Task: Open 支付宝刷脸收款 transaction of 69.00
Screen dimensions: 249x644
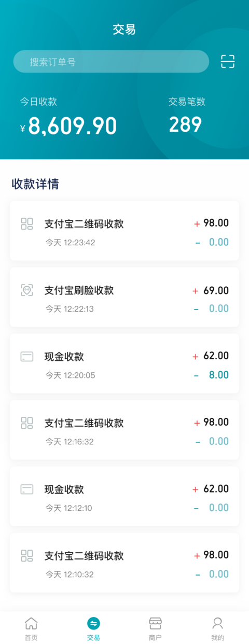Action: click(x=125, y=297)
